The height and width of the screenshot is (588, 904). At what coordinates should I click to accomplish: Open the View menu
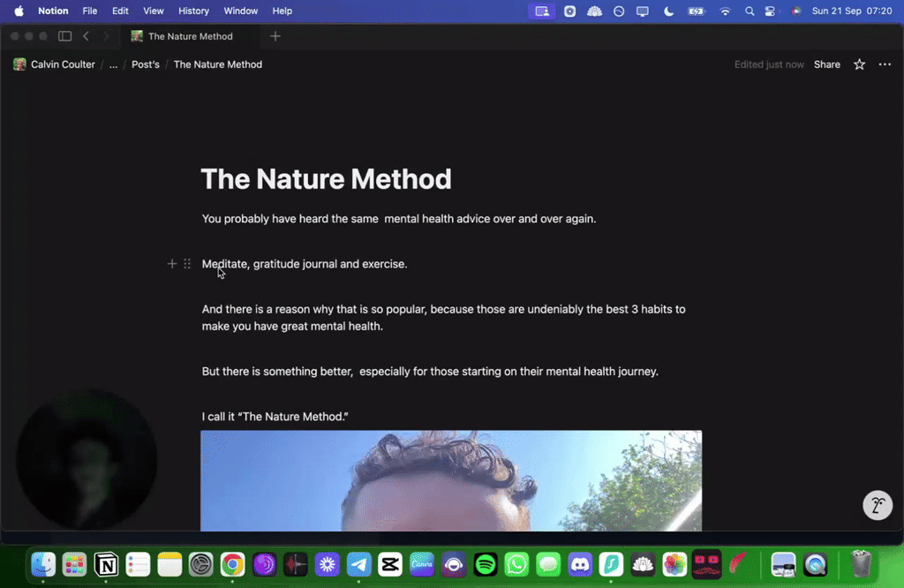tap(154, 11)
